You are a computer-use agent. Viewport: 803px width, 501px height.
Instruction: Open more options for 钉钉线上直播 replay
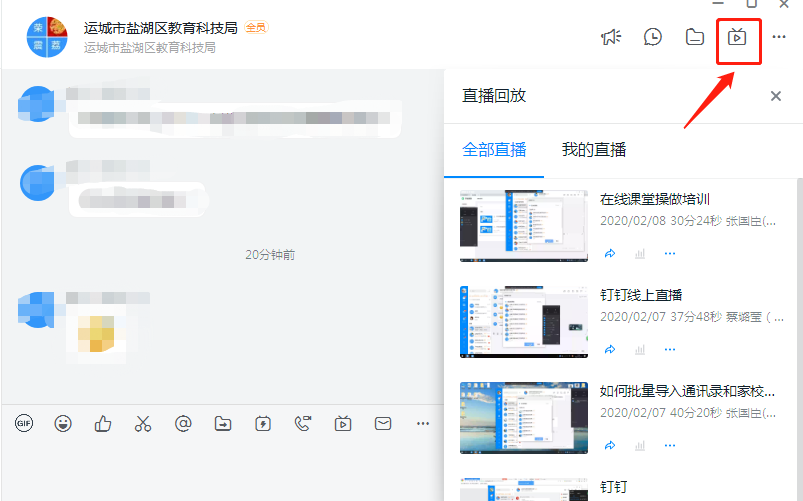670,349
